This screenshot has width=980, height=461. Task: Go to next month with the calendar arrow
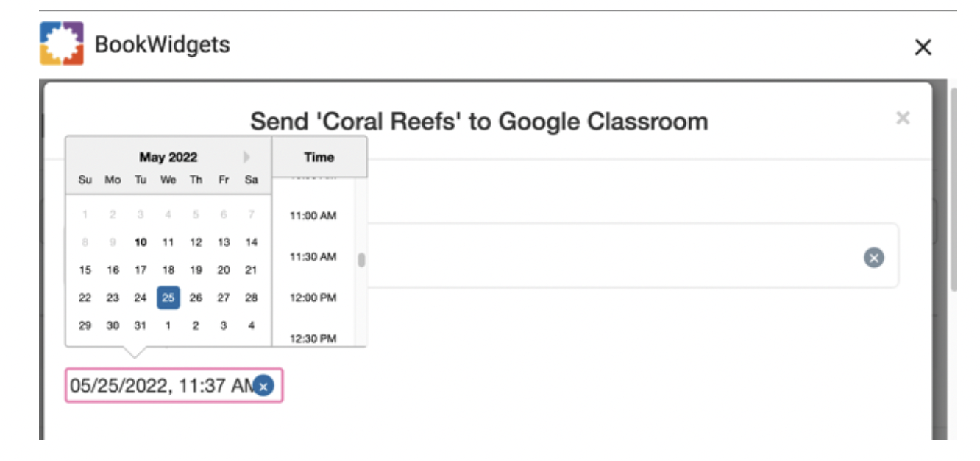pos(247,157)
